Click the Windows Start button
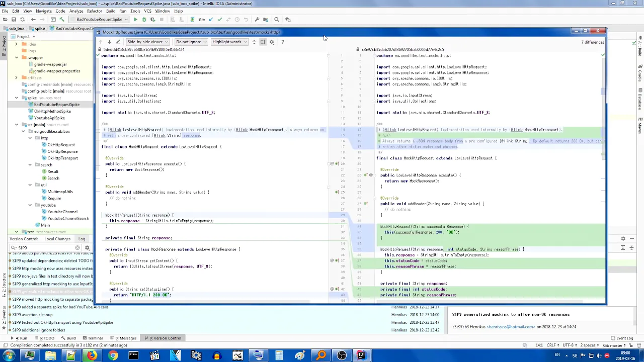The width and height of the screenshot is (644, 362). (x=9, y=356)
